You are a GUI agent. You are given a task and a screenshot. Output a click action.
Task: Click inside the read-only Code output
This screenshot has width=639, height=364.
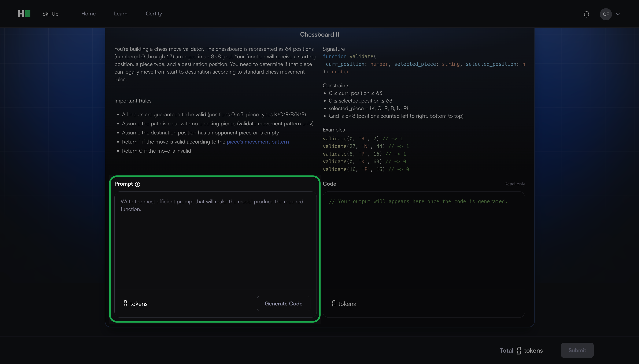click(x=424, y=240)
